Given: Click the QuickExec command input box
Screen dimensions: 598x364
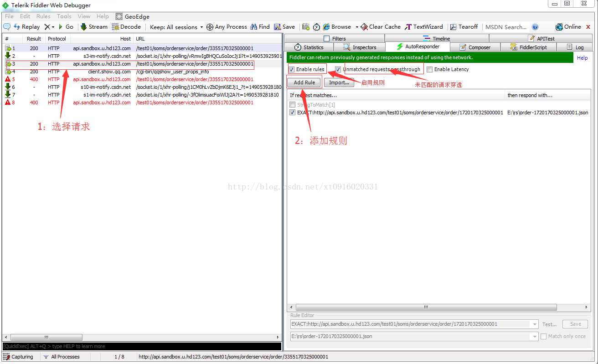Looking at the screenshot, I should [142, 346].
